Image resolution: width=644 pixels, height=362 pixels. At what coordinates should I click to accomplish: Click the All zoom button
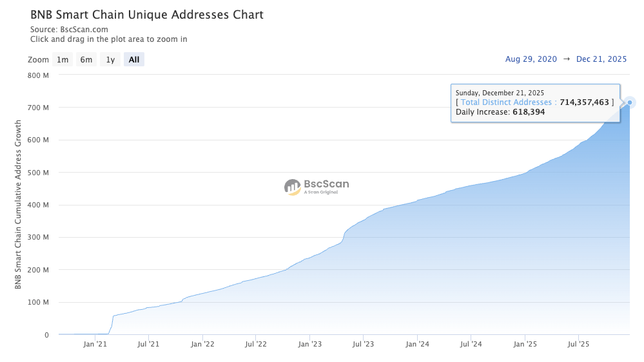[x=134, y=59]
